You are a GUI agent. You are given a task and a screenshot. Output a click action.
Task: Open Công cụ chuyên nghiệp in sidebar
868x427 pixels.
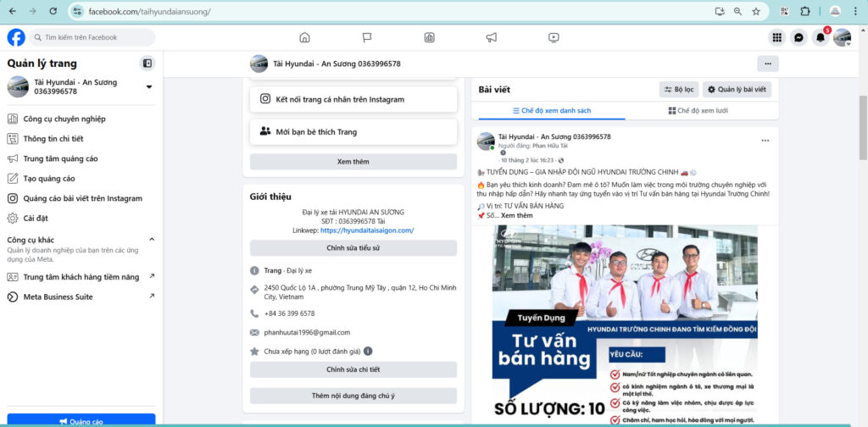[x=64, y=119]
